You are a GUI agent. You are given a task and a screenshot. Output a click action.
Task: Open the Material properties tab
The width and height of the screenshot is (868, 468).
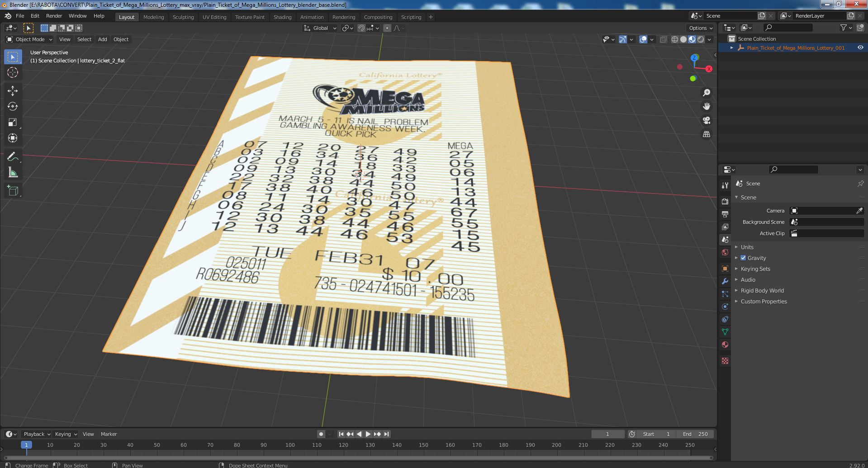pyautogui.click(x=725, y=345)
